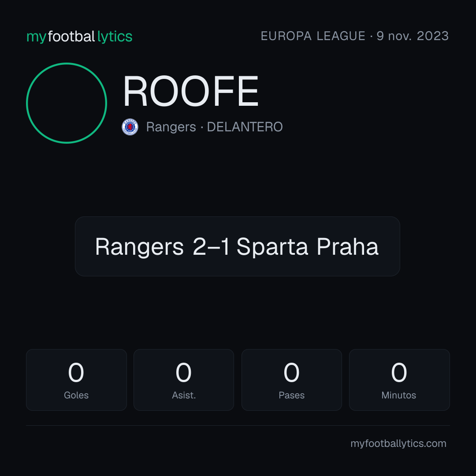Click the Sparta Praha team name
The height and width of the screenshot is (476, 476).
coord(308,247)
